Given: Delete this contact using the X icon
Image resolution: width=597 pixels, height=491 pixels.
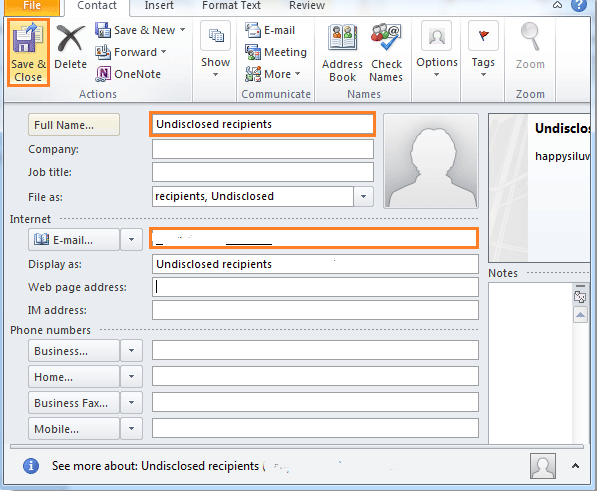Looking at the screenshot, I should 70,48.
